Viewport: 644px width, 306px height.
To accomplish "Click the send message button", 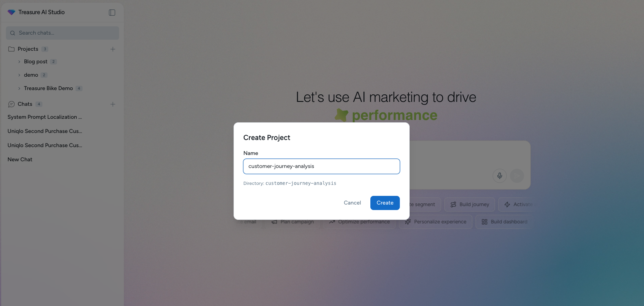I will [x=517, y=175].
